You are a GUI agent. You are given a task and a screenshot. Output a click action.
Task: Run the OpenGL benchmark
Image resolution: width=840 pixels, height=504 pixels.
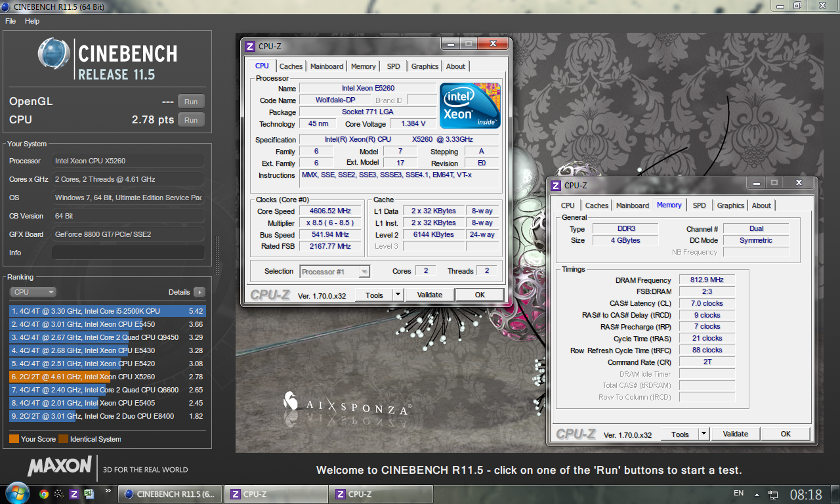(191, 102)
